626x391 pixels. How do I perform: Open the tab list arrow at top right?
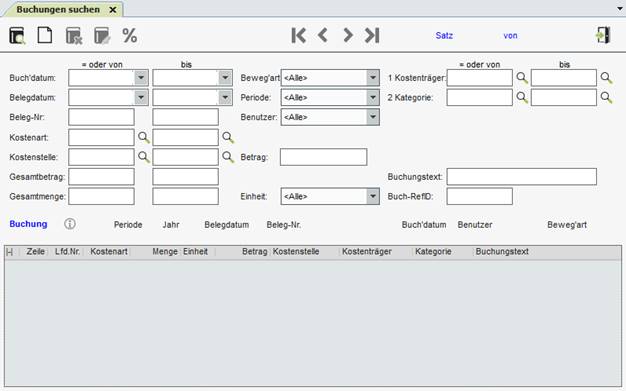[x=620, y=8]
